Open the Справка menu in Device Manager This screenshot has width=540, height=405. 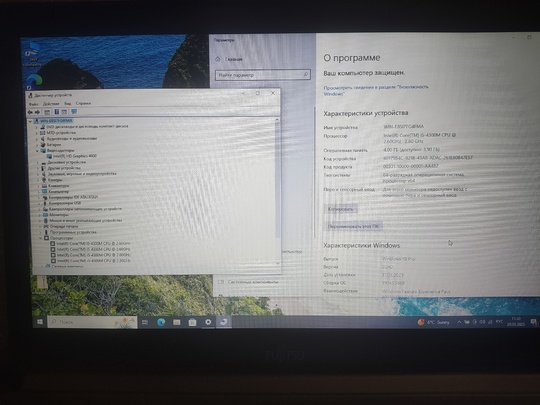83,103
